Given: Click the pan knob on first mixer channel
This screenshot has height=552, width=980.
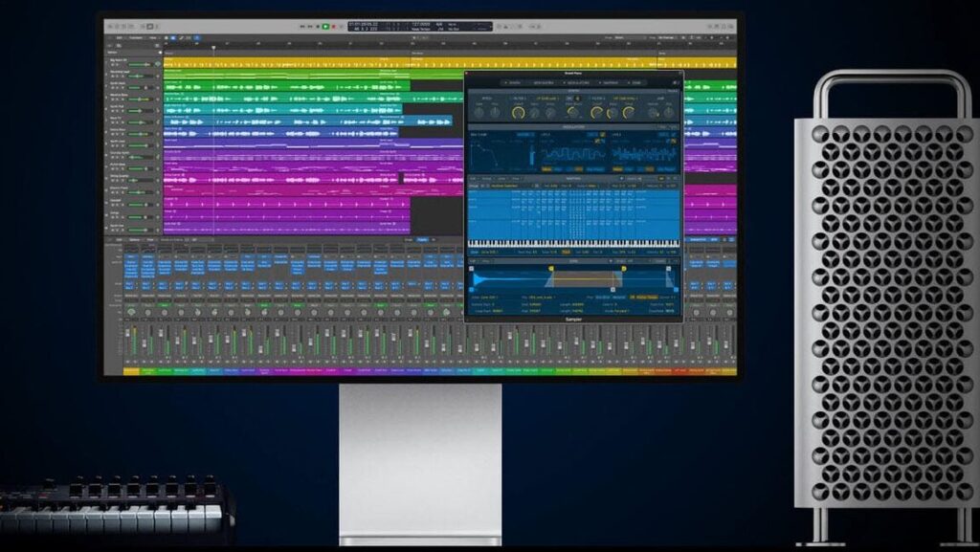Looking at the screenshot, I should tap(132, 312).
